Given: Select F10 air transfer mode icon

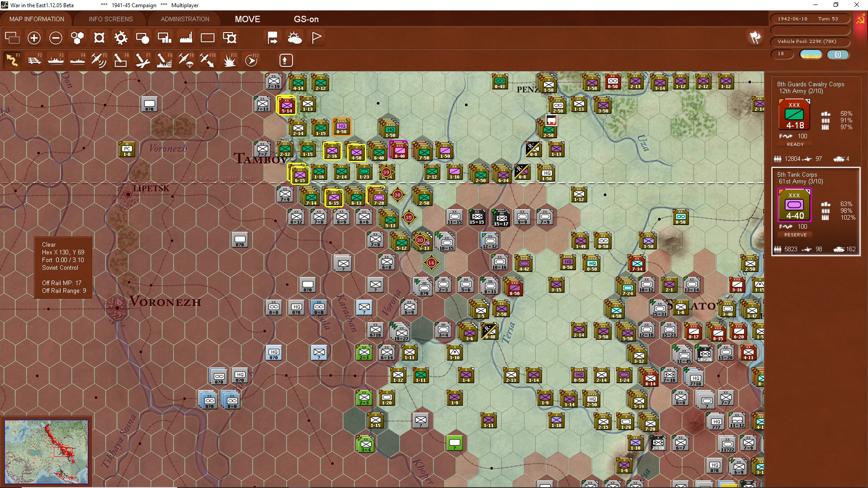Looking at the screenshot, I should pyautogui.click(x=208, y=60).
